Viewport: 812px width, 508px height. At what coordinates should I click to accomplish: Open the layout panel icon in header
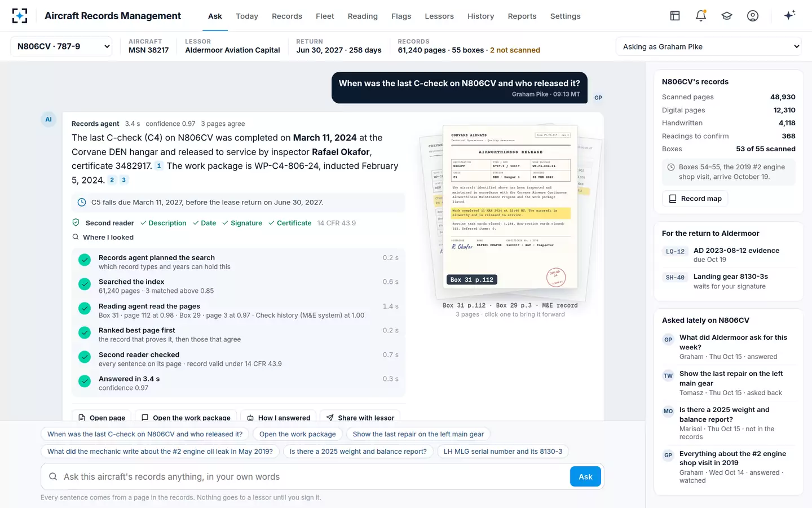pos(675,16)
